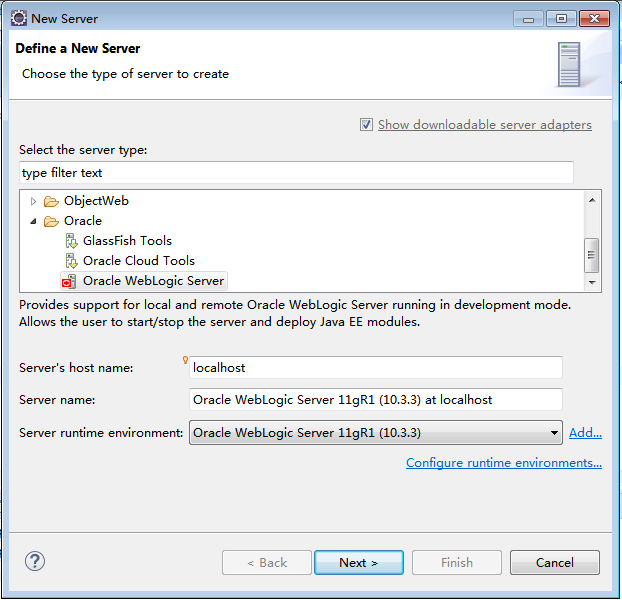Open Configure runtime environments link
Screen dimensions: 622x600
[504, 463]
